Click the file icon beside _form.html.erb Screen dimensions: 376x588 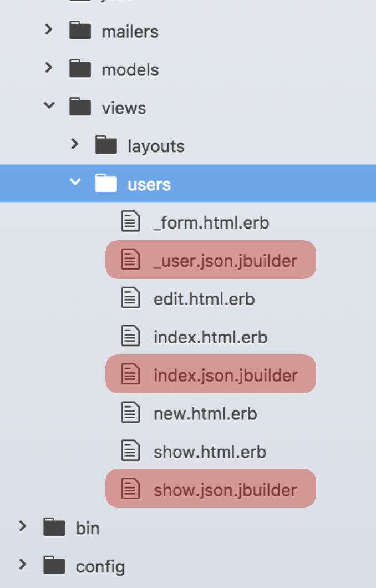tap(130, 222)
